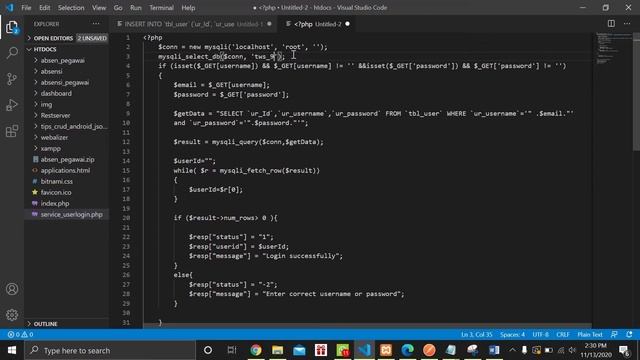Open Mail app from taskbar

pos(299,350)
